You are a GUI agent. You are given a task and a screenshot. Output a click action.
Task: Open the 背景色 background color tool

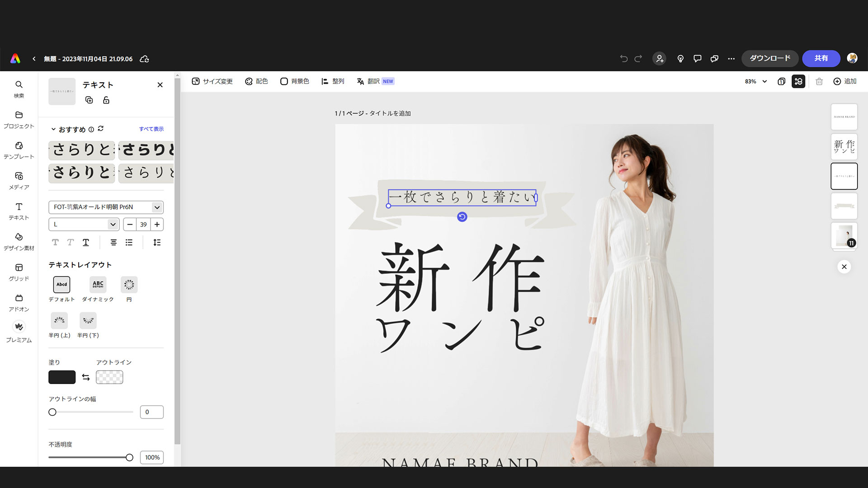point(294,81)
